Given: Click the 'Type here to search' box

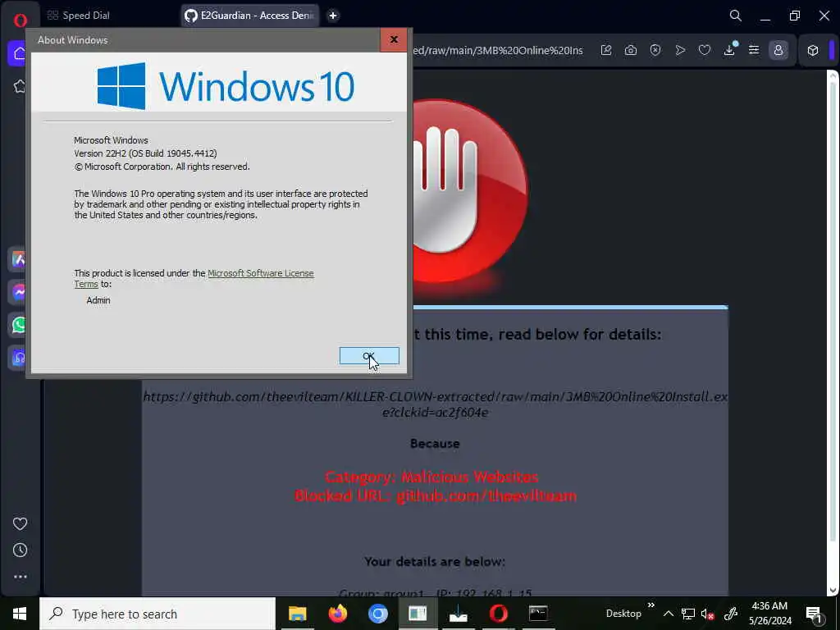Looking at the screenshot, I should tap(157, 614).
